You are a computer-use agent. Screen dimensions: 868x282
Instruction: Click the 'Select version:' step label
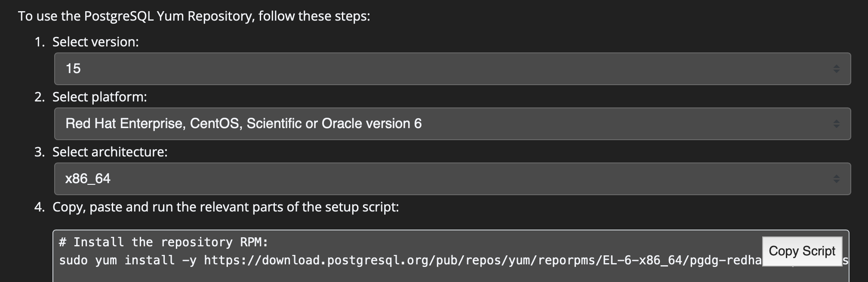click(x=95, y=42)
